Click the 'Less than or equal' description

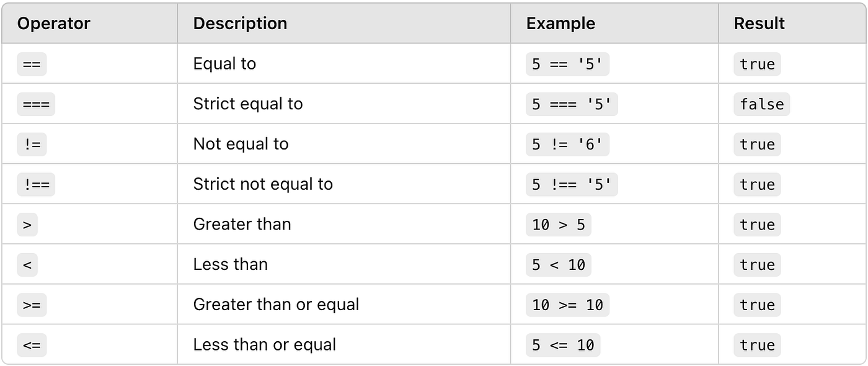click(265, 345)
